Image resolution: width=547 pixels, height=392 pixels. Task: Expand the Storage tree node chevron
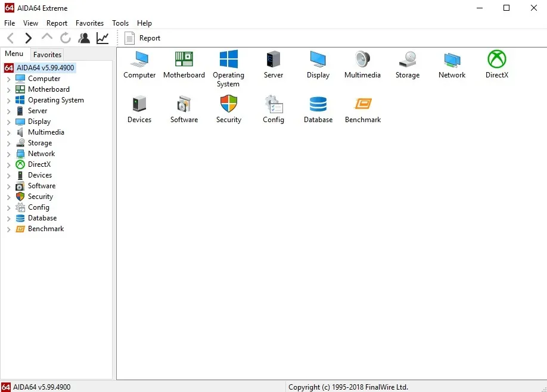(9, 144)
